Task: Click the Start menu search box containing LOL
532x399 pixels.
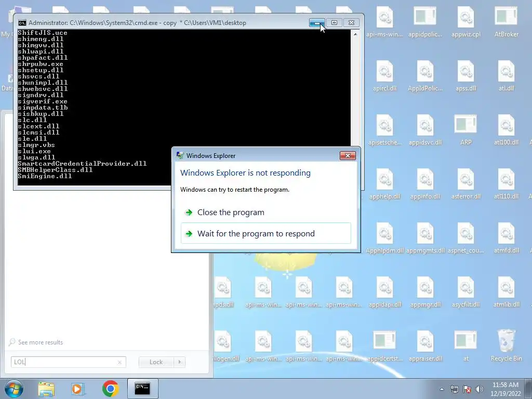Action: (69, 362)
